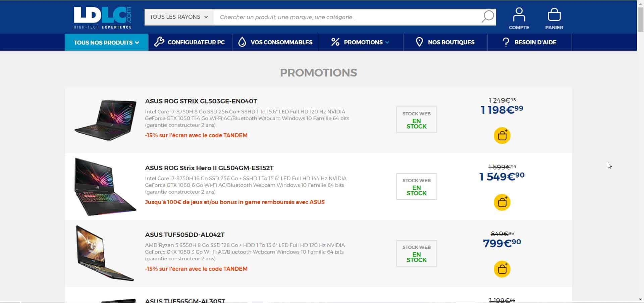The image size is (644, 303).
Task: Click the scrollbar down arrow
Action: 640,300
